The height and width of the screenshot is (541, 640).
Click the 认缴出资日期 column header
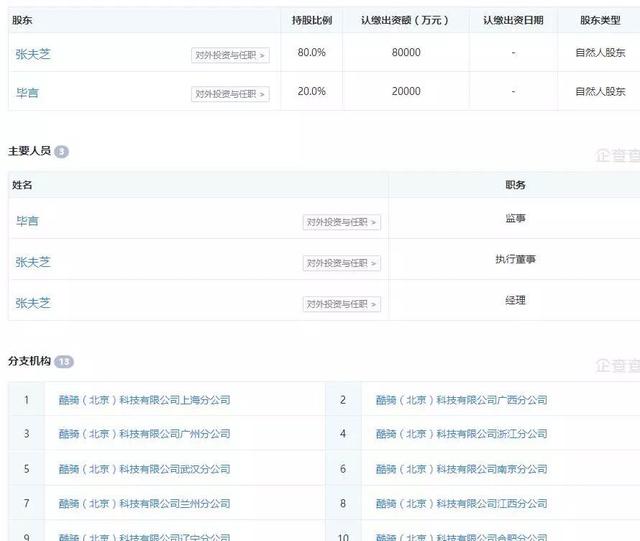tap(513, 20)
